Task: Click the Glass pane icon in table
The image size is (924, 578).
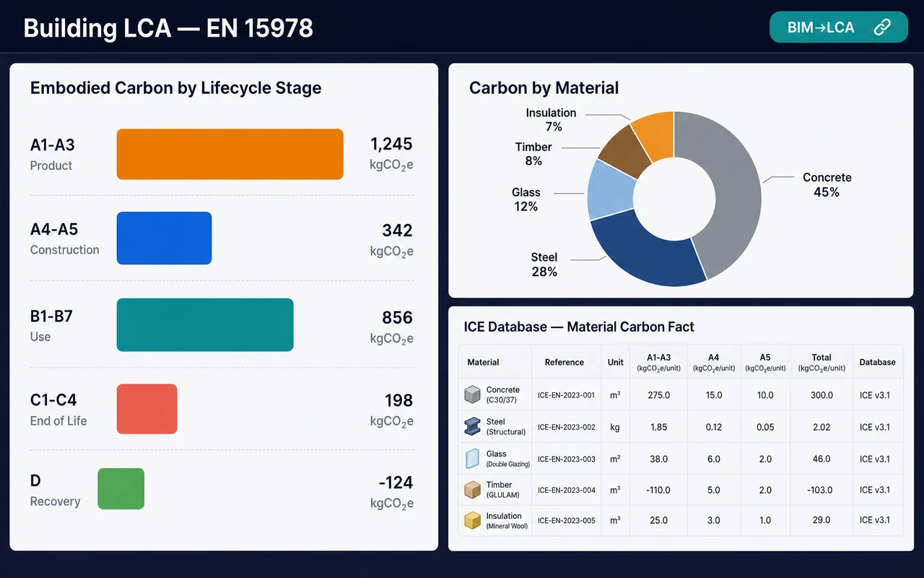Action: tap(472, 459)
